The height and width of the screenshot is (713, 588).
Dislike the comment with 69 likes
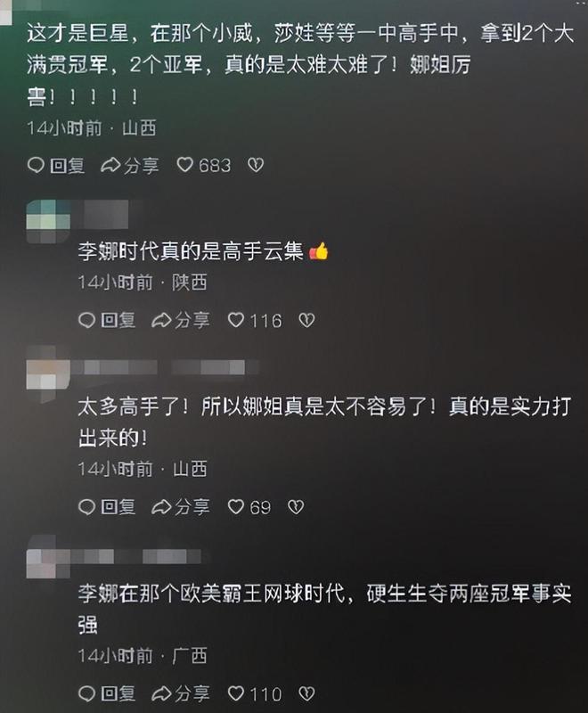click(296, 507)
